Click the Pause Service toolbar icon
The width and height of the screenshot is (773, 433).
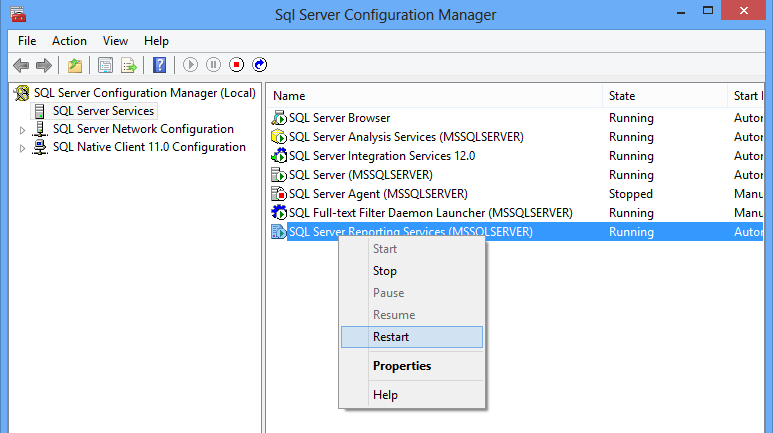213,65
